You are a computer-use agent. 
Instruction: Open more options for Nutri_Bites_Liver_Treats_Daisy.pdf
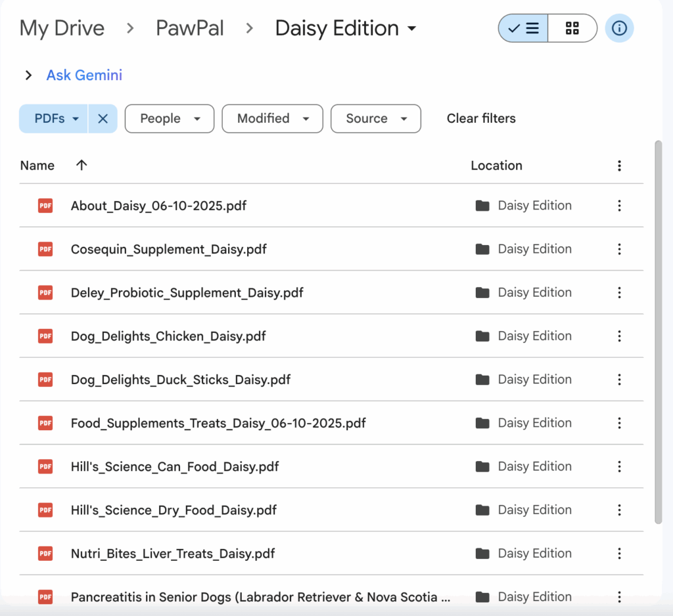click(619, 554)
